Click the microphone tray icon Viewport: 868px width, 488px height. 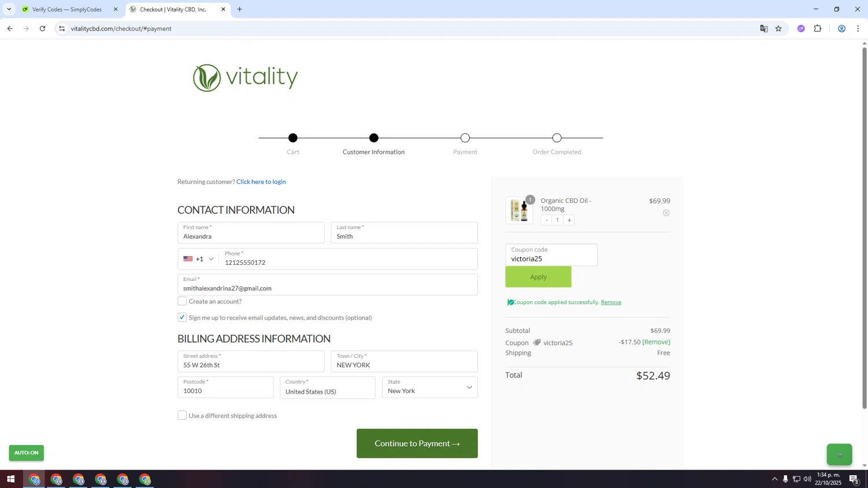point(785,479)
